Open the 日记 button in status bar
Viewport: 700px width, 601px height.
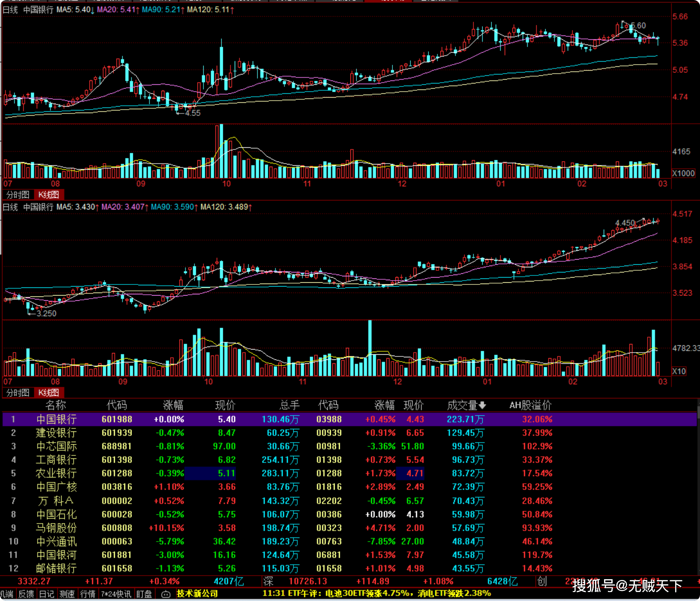pos(46,594)
